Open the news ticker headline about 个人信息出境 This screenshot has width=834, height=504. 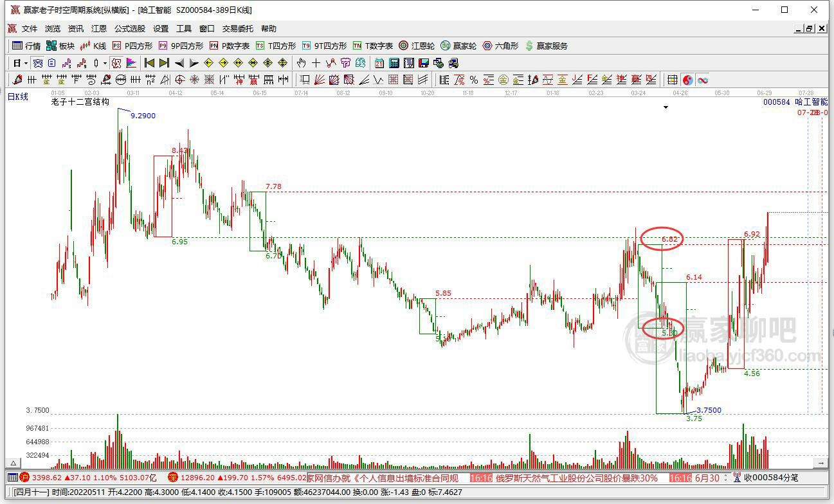pos(383,478)
